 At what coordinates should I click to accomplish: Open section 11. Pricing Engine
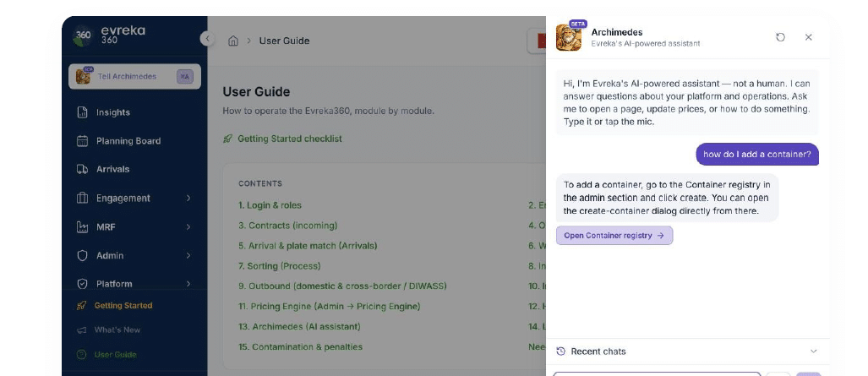[x=330, y=306]
